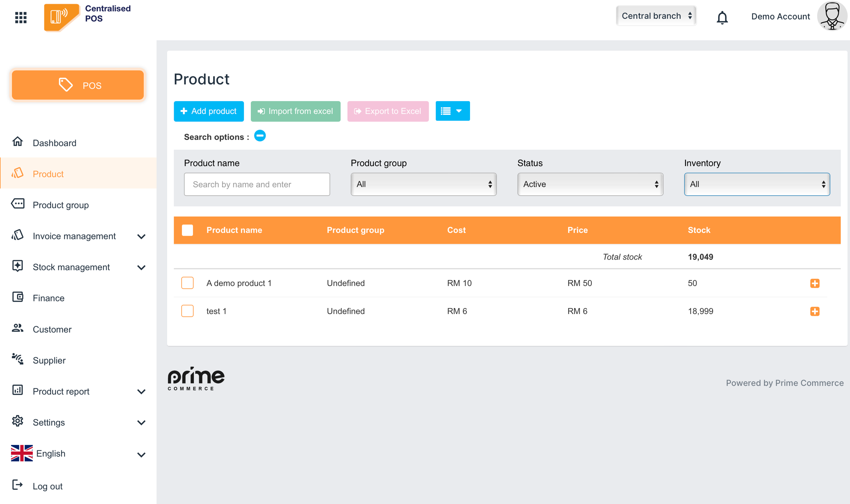Click the UK flag language icon
This screenshot has width=850, height=504.
[x=22, y=453]
